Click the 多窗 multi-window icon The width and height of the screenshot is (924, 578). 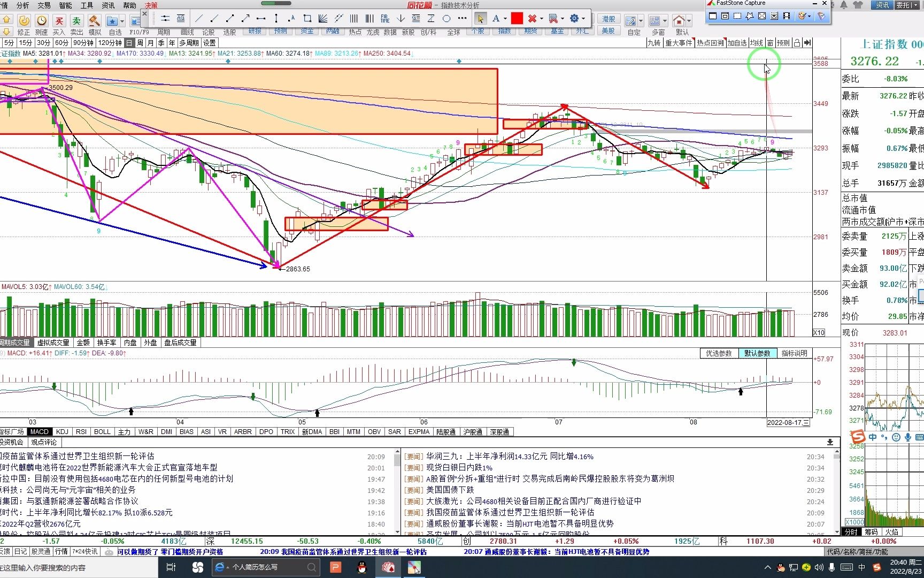tap(654, 21)
